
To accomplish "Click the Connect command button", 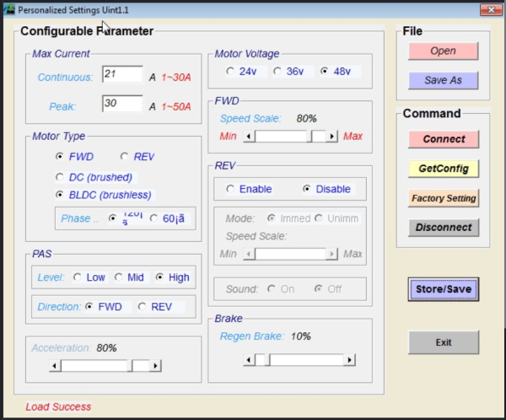I will point(444,139).
